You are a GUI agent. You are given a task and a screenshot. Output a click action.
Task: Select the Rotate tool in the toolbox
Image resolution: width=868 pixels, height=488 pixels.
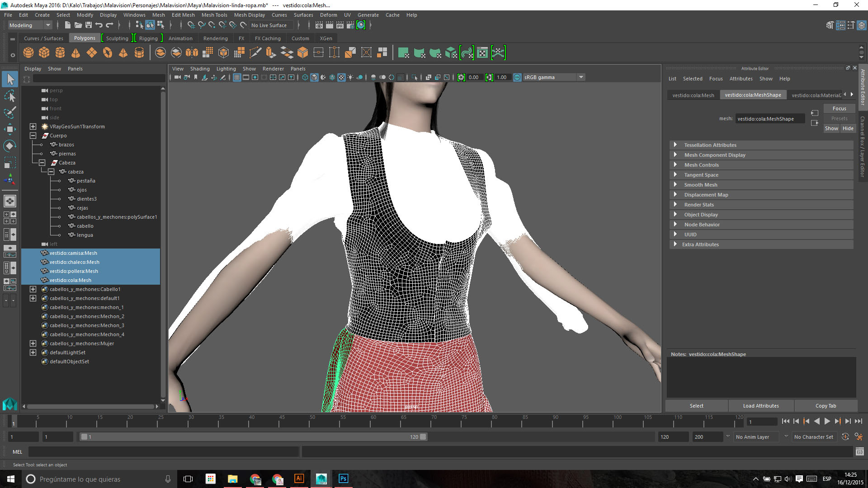tap(10, 146)
